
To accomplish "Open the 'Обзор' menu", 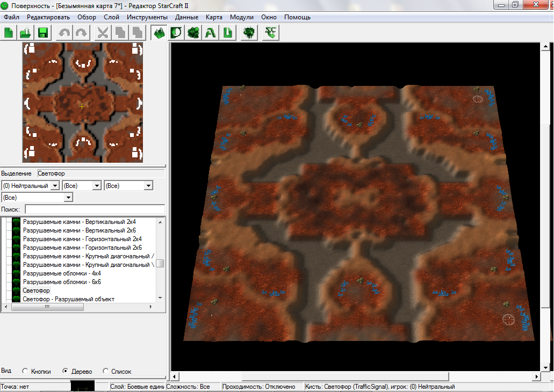I will point(87,17).
